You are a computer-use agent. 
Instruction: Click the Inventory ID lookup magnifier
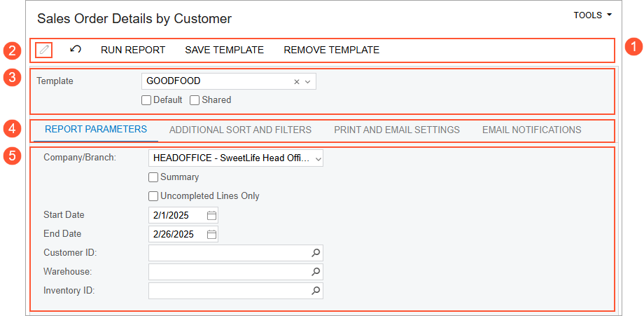coord(316,291)
